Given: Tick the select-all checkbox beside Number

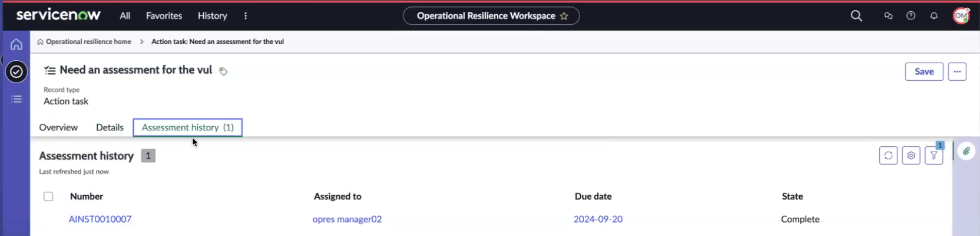Looking at the screenshot, I should pos(48,196).
